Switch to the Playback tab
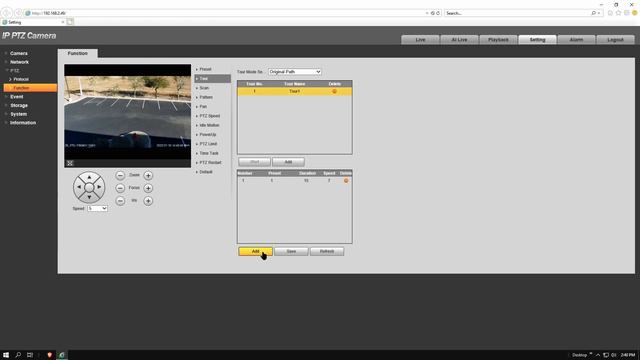The height and width of the screenshot is (360, 640). pos(498,40)
